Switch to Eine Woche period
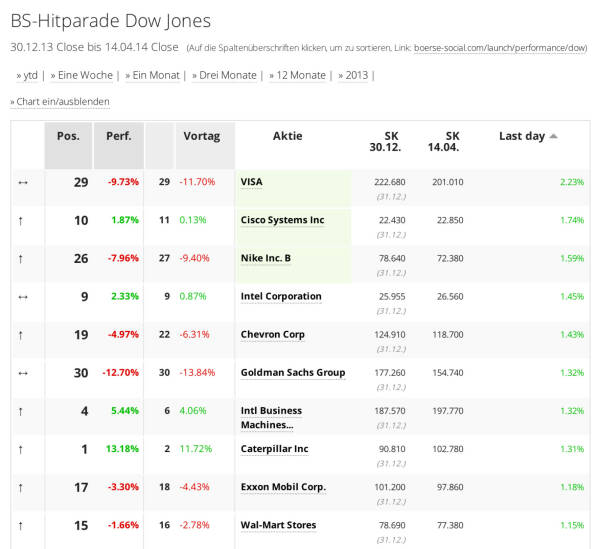600x549 pixels. tap(86, 75)
